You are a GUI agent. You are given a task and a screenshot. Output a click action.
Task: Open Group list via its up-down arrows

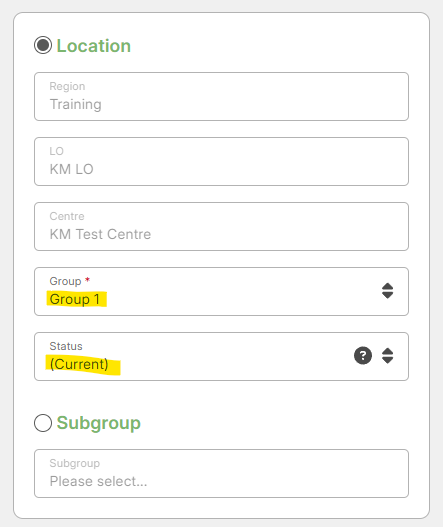tap(387, 291)
